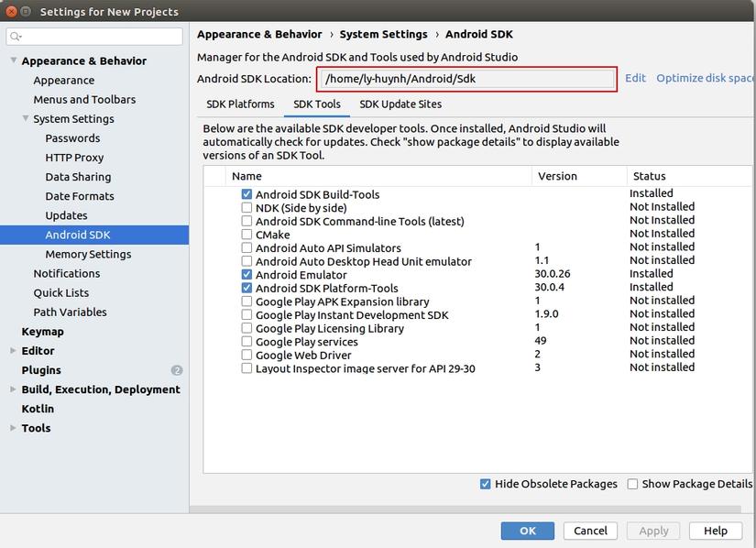
Task: Collapse the Appearance & Behavior section
Action: click(13, 60)
